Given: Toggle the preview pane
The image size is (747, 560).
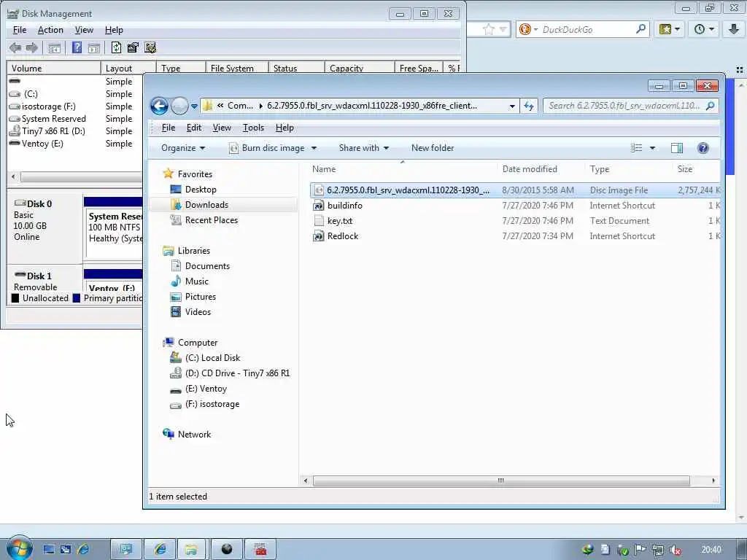Looking at the screenshot, I should (676, 148).
